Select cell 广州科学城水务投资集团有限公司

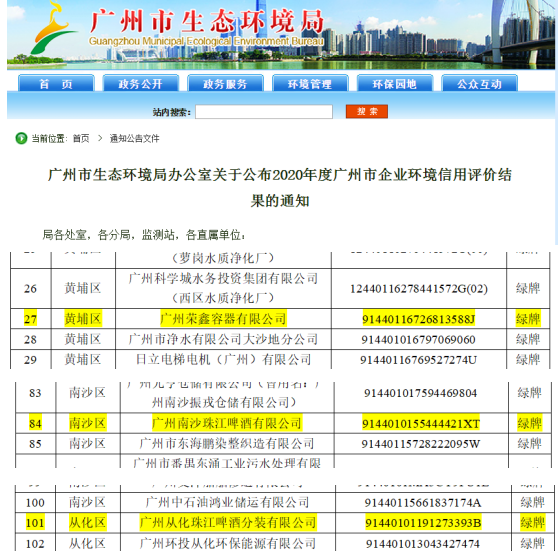pyautogui.click(x=223, y=278)
